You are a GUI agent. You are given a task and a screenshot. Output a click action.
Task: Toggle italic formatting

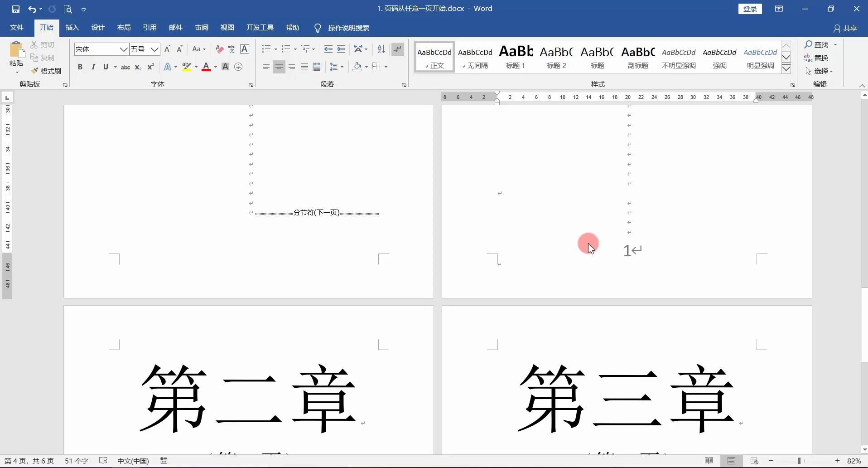[93, 67]
